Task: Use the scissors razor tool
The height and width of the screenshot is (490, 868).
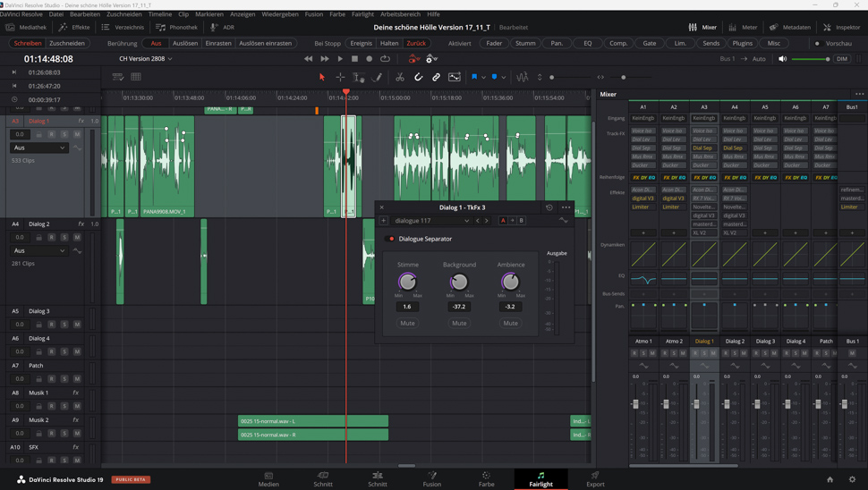Action: point(400,78)
